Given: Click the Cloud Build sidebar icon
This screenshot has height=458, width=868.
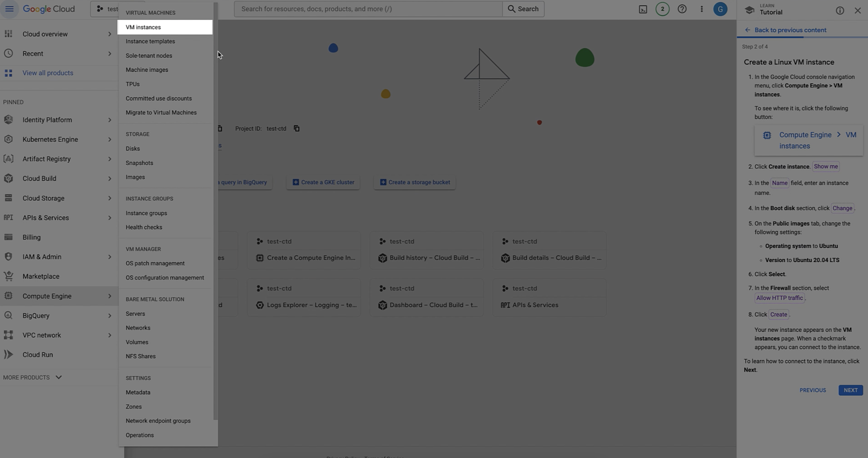Looking at the screenshot, I should pos(8,178).
